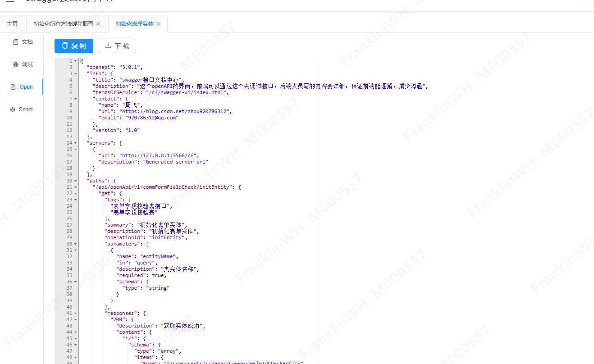Click the "表单字段校验表接口" tag
The height and width of the screenshot is (364, 594).
click(141, 206)
